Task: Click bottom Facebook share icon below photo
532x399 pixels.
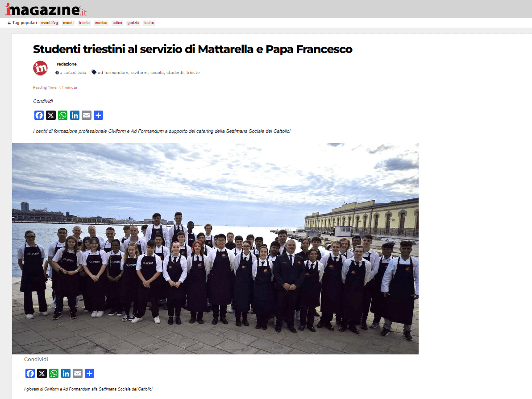Action: point(30,373)
